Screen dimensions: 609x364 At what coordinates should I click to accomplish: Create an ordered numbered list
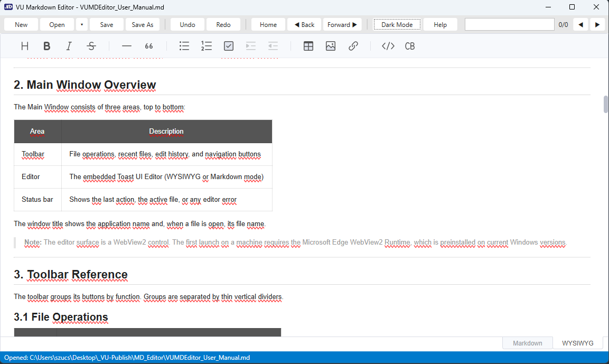pyautogui.click(x=207, y=46)
